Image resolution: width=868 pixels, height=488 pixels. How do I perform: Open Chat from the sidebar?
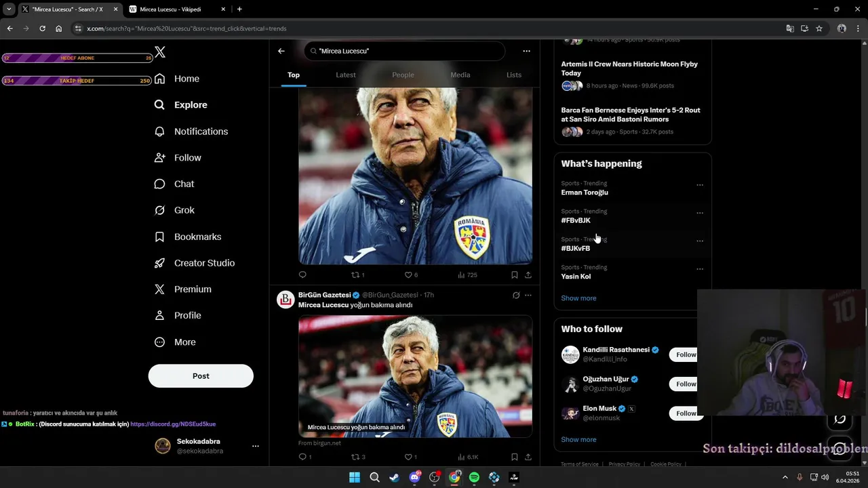(x=174, y=184)
